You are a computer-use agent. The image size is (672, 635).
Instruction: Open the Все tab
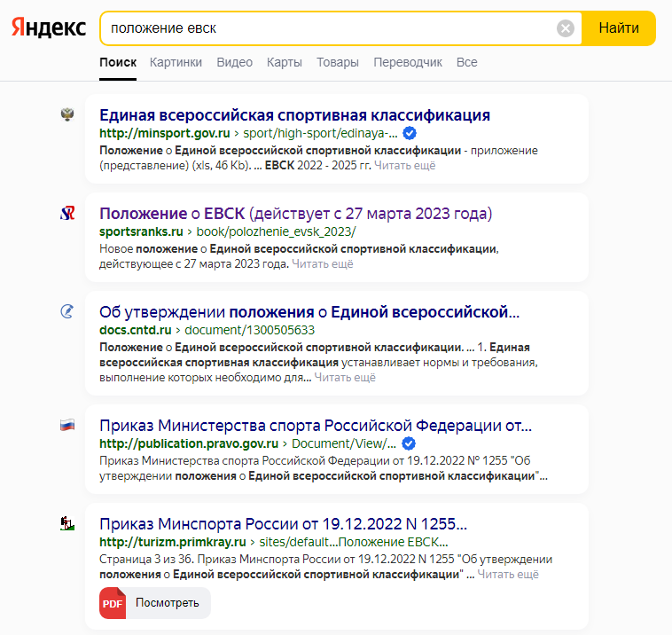(x=466, y=62)
